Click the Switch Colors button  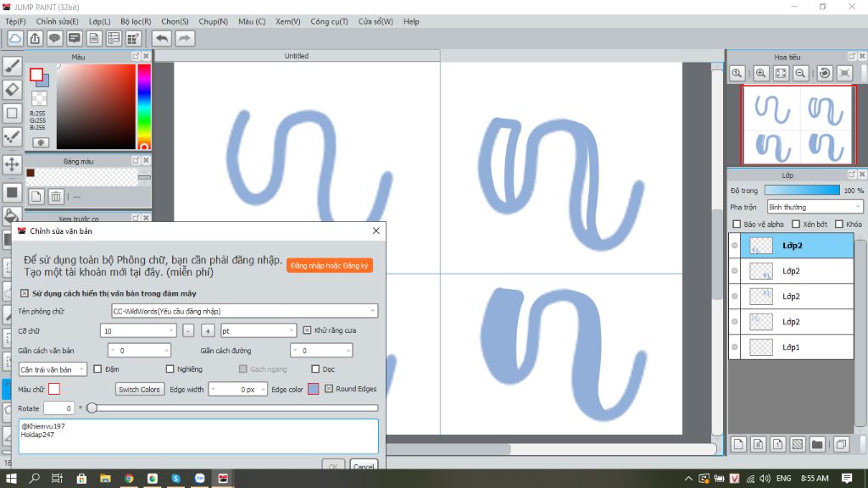[x=140, y=390]
